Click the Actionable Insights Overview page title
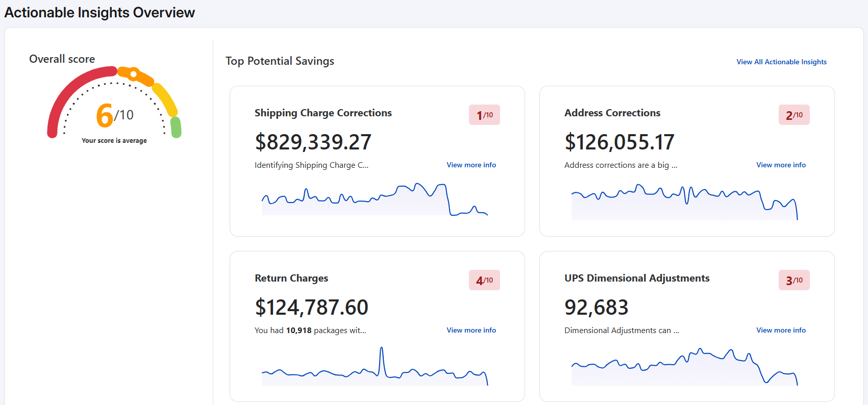 point(100,12)
